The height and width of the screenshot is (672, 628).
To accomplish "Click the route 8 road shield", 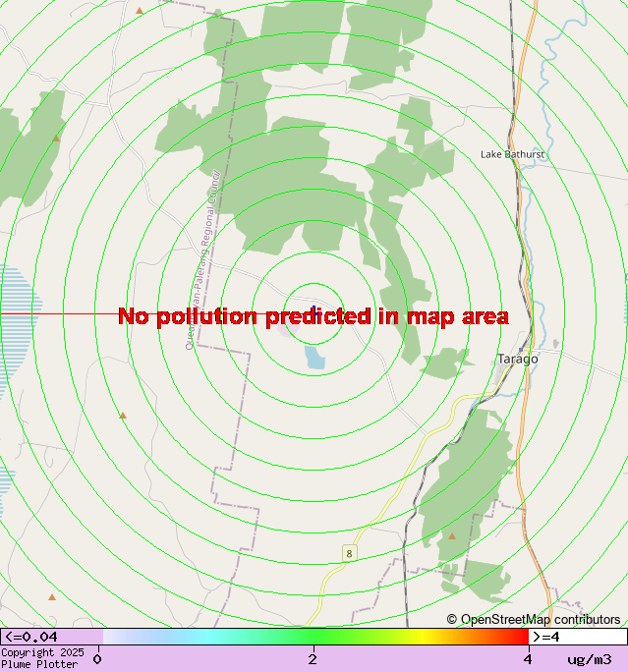I will tap(348, 554).
